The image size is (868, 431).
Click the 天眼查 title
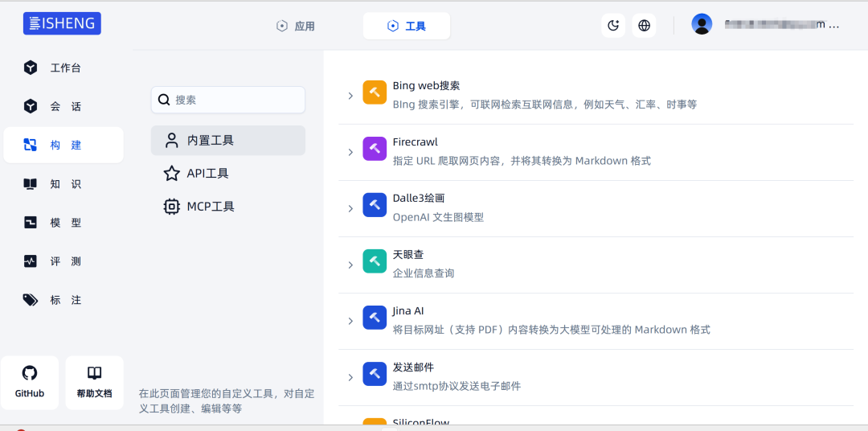(x=408, y=255)
